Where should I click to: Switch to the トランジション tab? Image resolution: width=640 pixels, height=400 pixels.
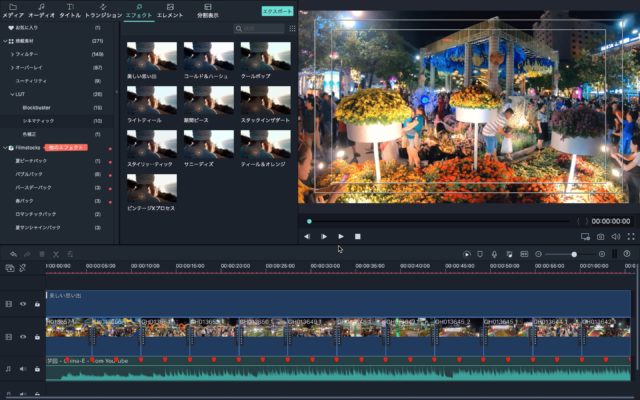tap(103, 11)
